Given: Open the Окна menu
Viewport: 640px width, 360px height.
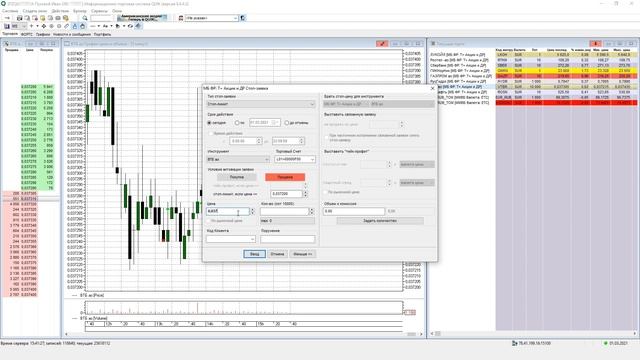Looking at the screenshot, I should pyautogui.click(x=117, y=11).
